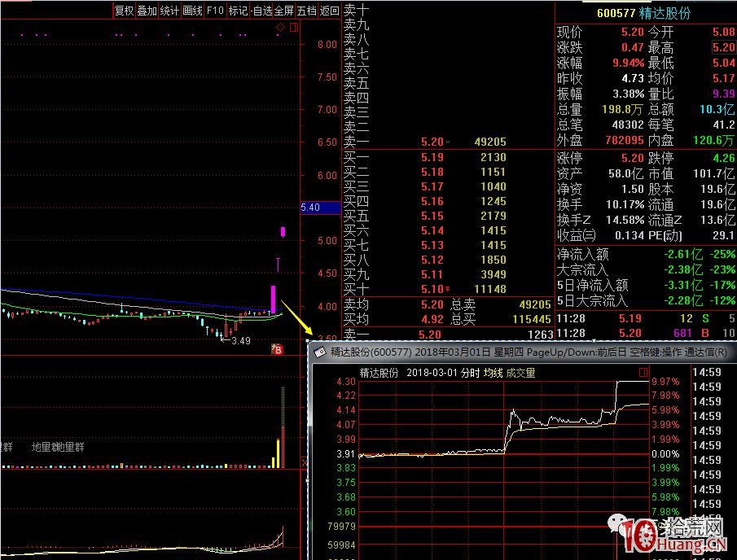Click the 外盘 value 782095

tap(624, 141)
